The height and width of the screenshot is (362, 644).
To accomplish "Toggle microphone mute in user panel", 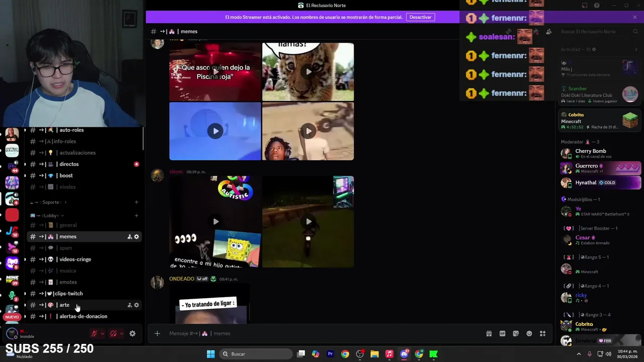I will [94, 333].
